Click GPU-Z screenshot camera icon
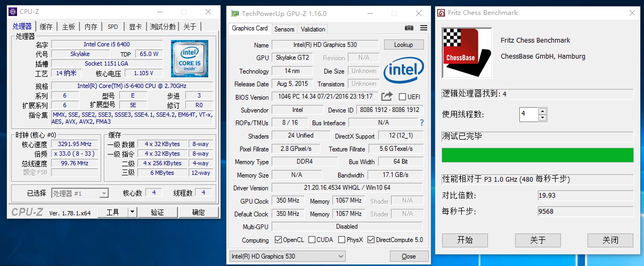The height and width of the screenshot is (266, 644). point(409,28)
